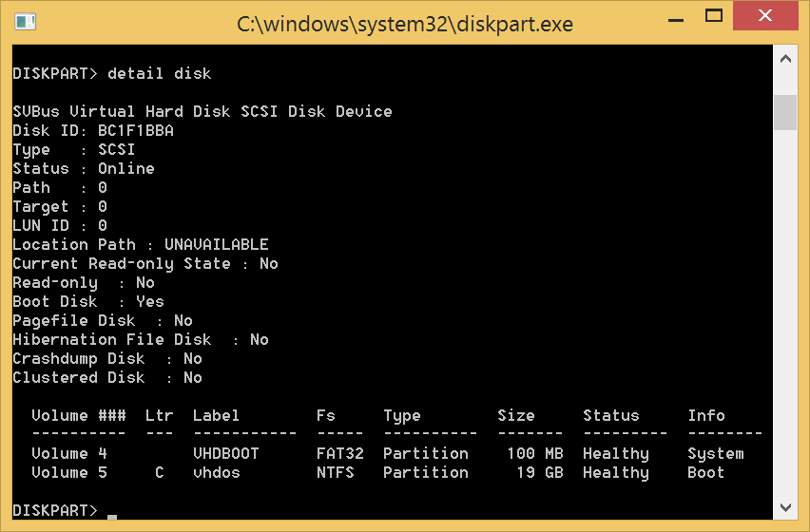This screenshot has width=810, height=532.
Task: Click the 'Pagefile Disk : No' line
Action: pos(103,321)
